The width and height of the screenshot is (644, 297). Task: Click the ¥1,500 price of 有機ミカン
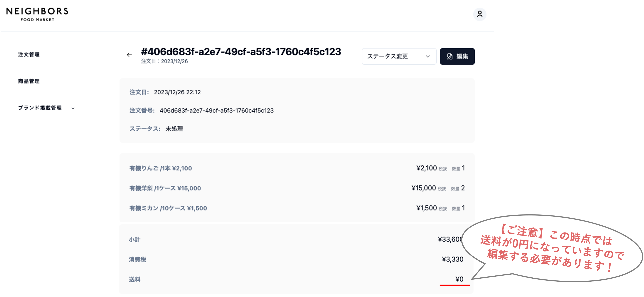click(427, 208)
